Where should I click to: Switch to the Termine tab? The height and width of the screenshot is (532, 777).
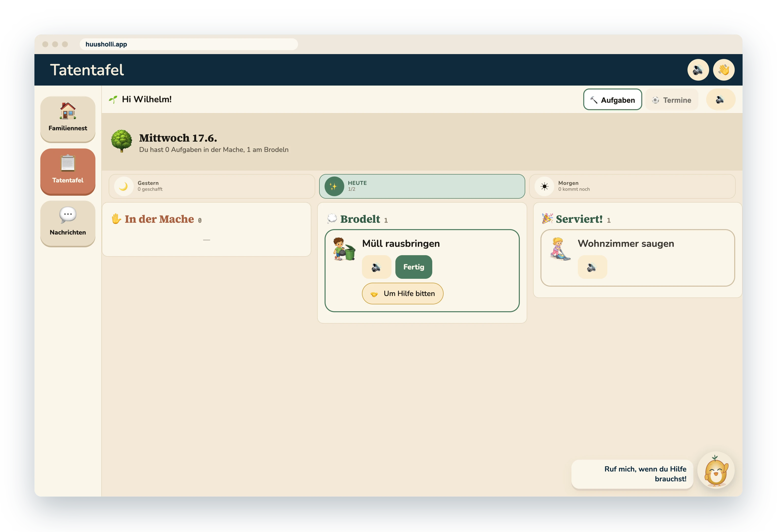point(672,100)
